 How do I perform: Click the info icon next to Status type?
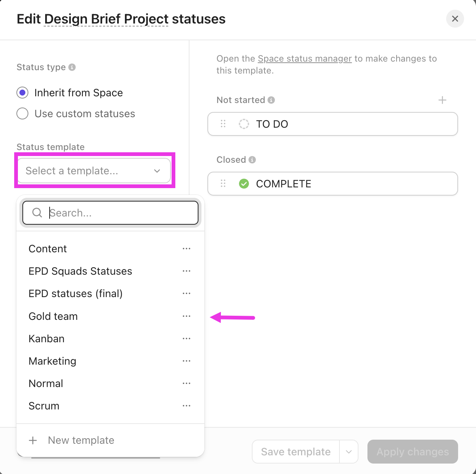coord(72,68)
